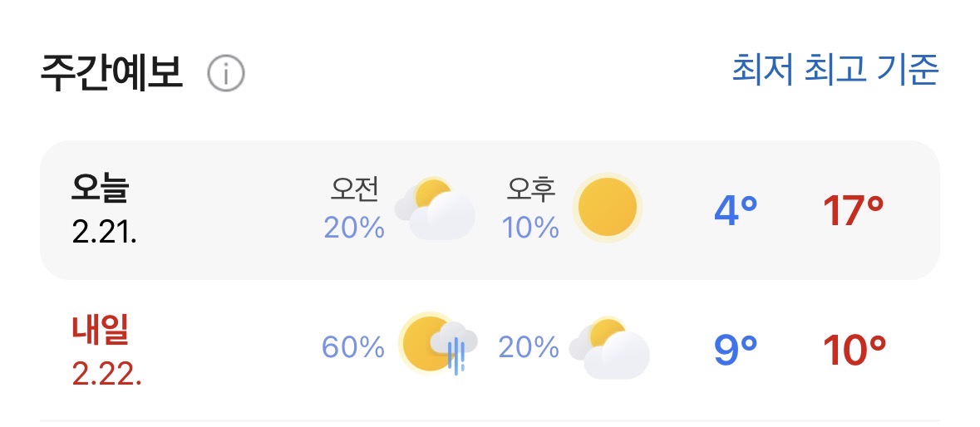The width and height of the screenshot is (980, 427).
Task: Select the 오늘 2.21. forecast row
Action: (x=166, y=210)
